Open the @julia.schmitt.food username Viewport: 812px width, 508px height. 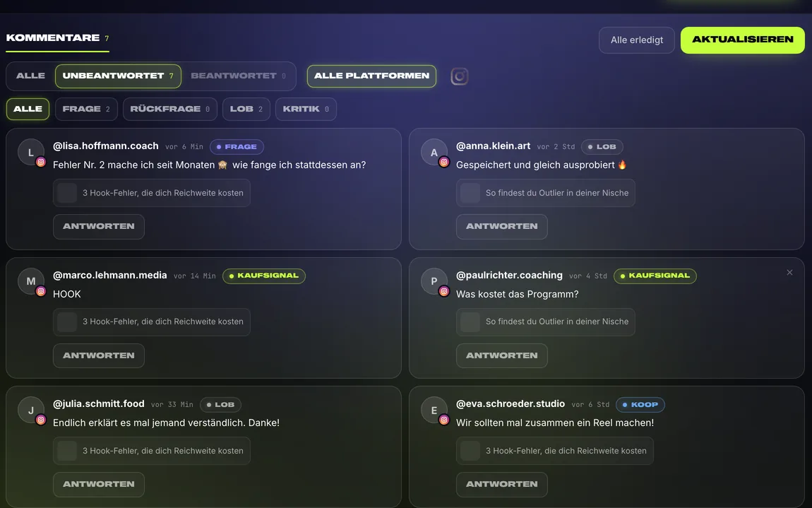point(98,404)
